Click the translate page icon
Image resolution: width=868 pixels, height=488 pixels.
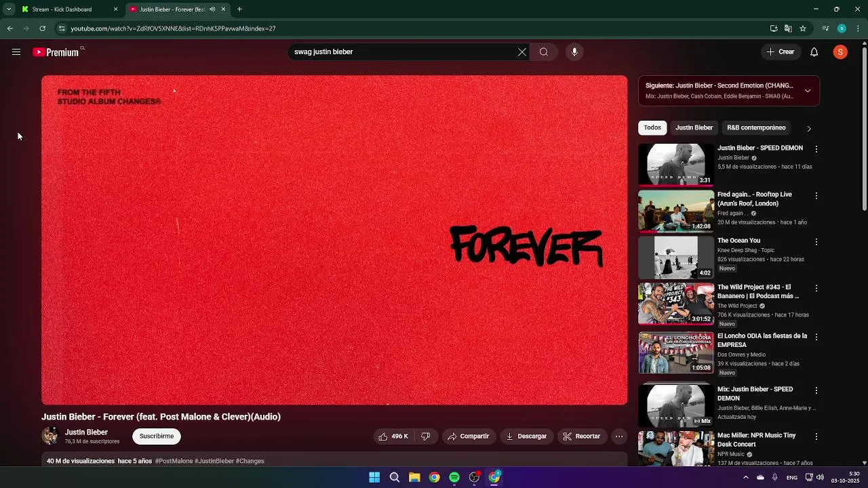point(788,28)
